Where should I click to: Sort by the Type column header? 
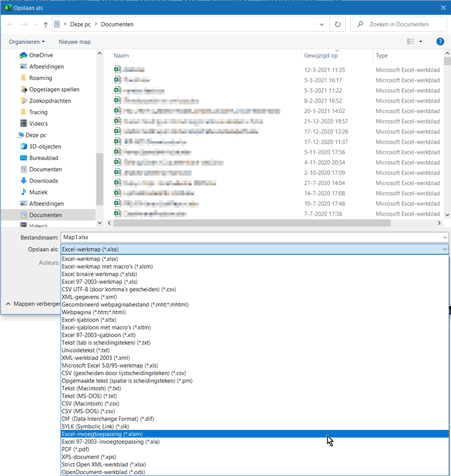(382, 56)
